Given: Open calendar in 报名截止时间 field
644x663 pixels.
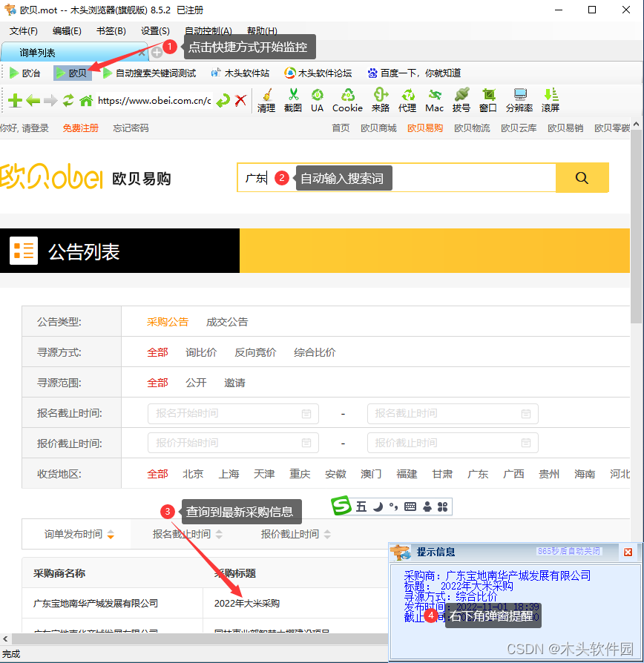Looking at the screenshot, I should [526, 414].
